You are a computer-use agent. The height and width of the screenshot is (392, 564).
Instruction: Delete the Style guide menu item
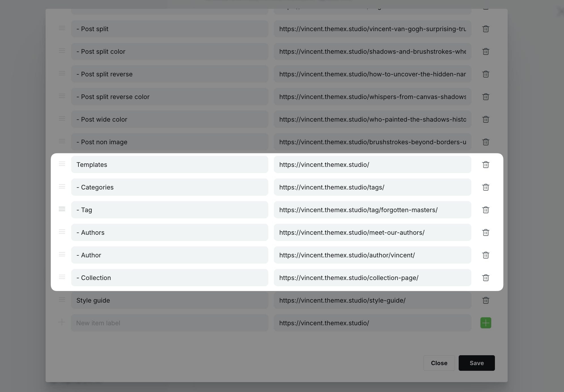(486, 300)
